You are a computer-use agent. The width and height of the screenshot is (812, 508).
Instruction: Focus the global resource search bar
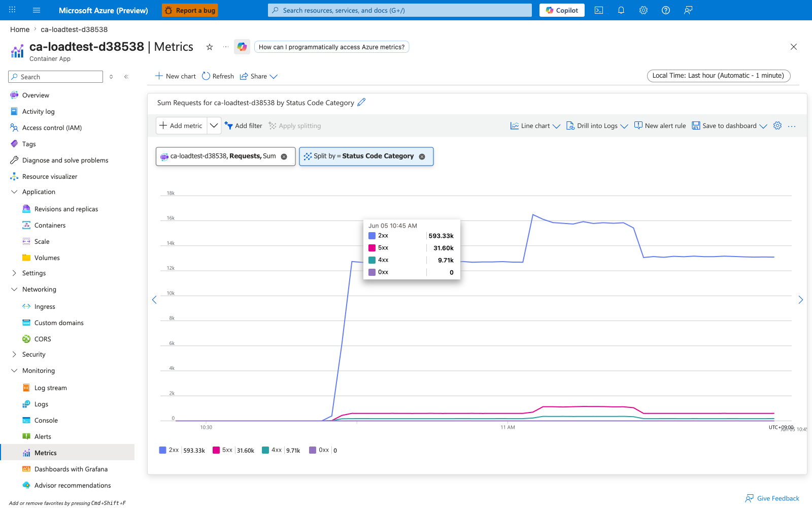point(400,10)
